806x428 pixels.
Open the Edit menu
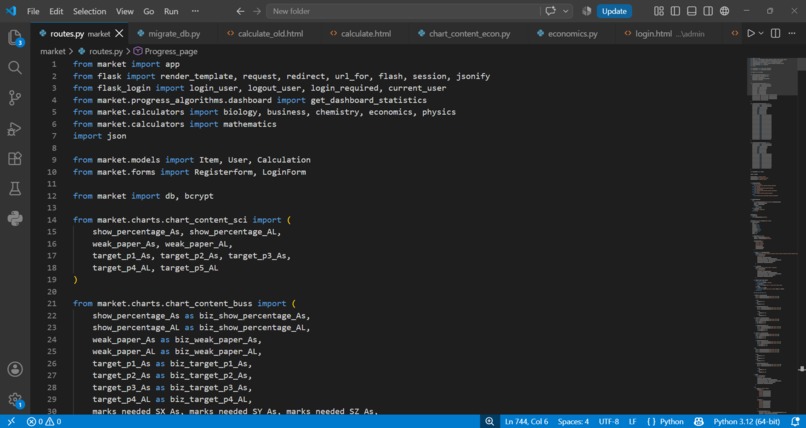(x=56, y=11)
